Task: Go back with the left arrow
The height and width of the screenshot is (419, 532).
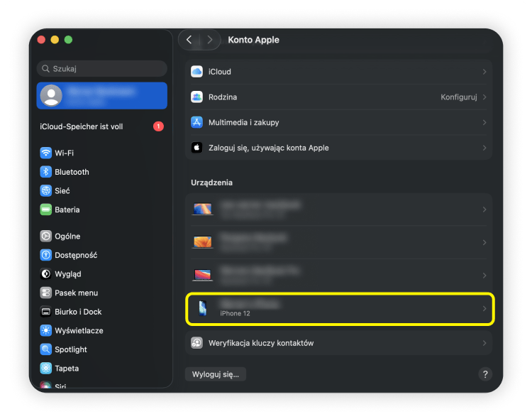Action: [x=189, y=40]
